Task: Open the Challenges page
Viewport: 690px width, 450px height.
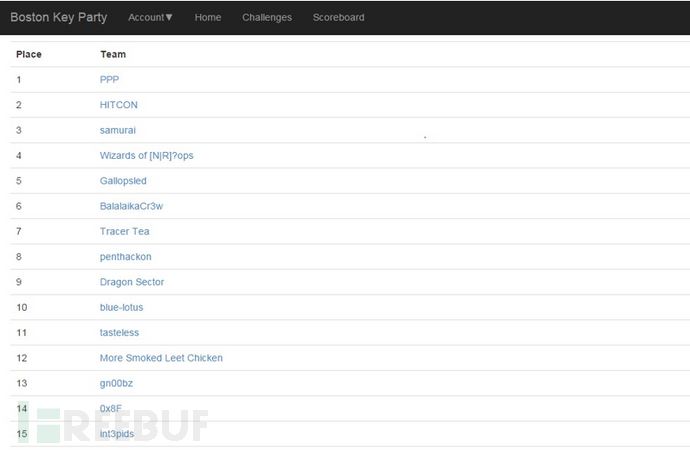Action: click(267, 18)
